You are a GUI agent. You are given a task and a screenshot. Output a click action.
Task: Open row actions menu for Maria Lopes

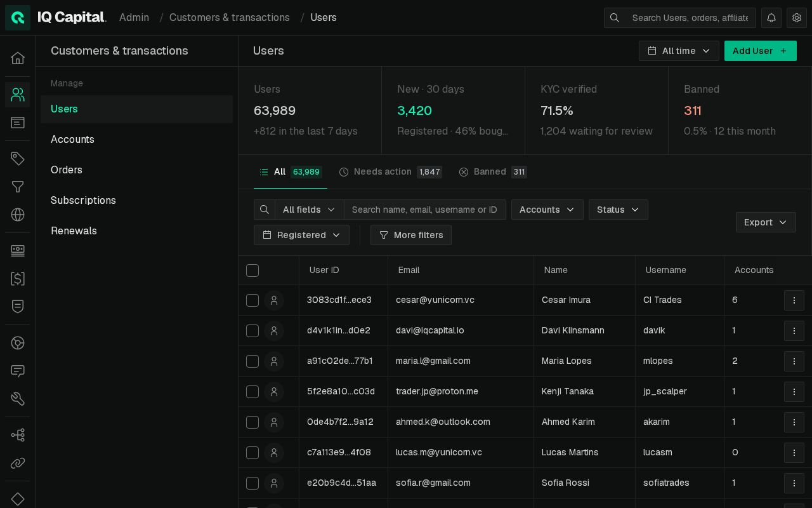coord(794,361)
